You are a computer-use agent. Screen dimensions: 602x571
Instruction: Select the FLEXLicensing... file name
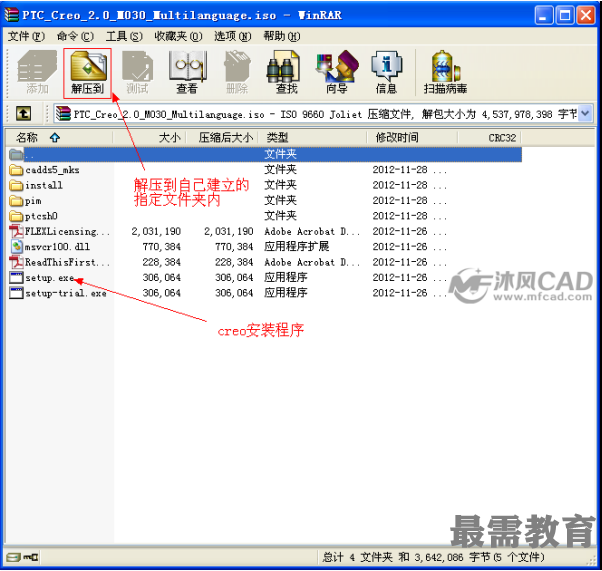point(67,231)
